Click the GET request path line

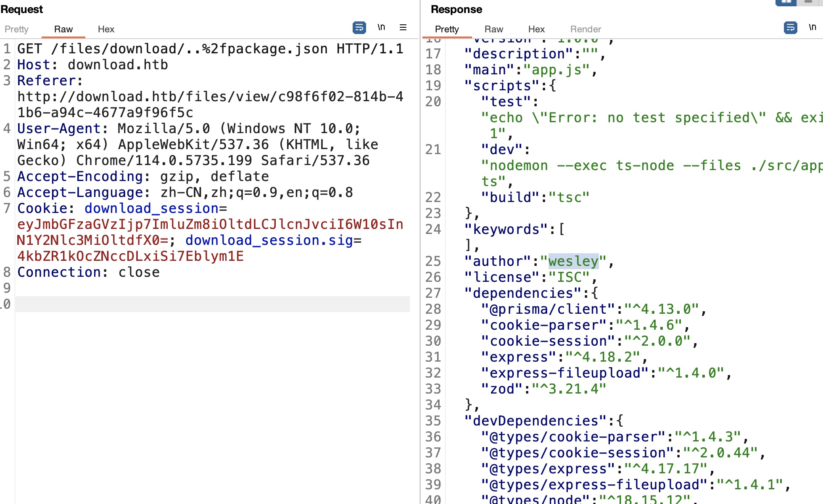(189, 49)
